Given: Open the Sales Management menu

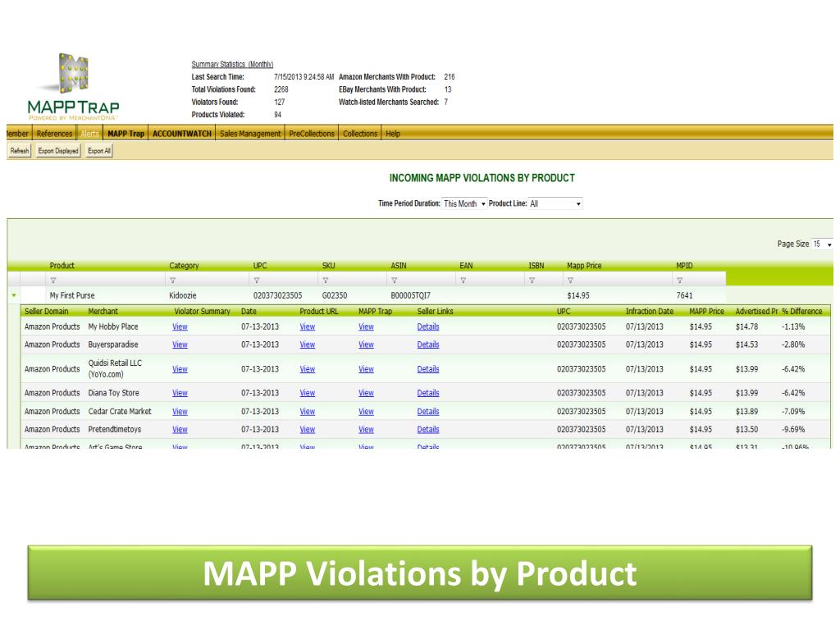Looking at the screenshot, I should point(250,134).
